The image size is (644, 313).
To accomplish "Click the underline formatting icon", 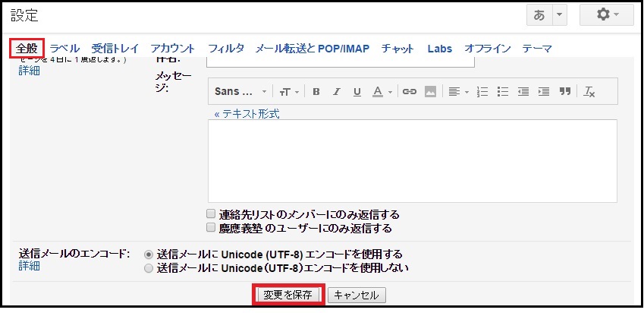I will [357, 92].
